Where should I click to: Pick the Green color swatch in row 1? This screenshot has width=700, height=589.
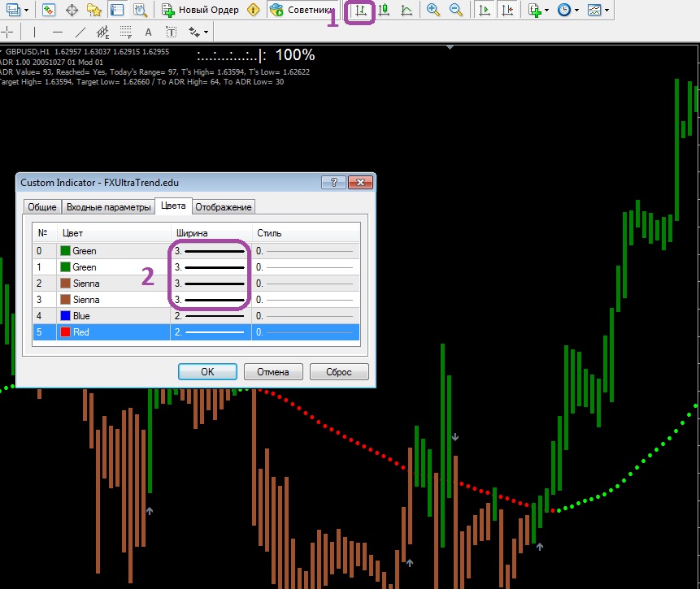coord(66,266)
